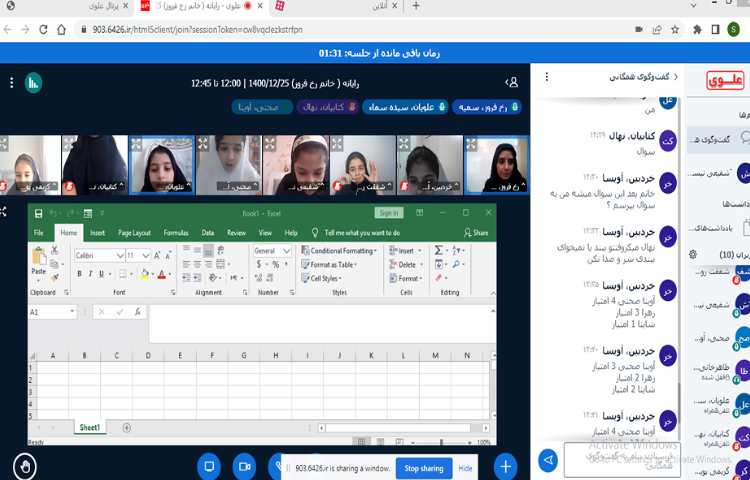Send chat message with paper plane button

[549, 460]
